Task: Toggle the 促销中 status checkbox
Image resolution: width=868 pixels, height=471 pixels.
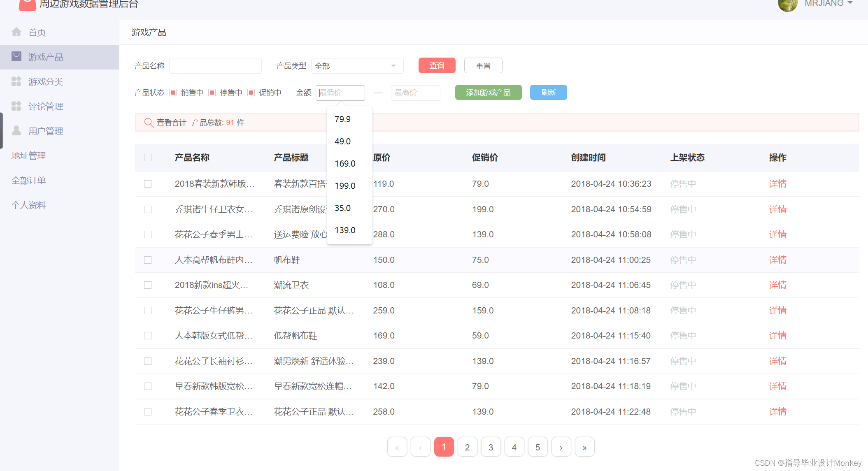Action: [x=251, y=93]
